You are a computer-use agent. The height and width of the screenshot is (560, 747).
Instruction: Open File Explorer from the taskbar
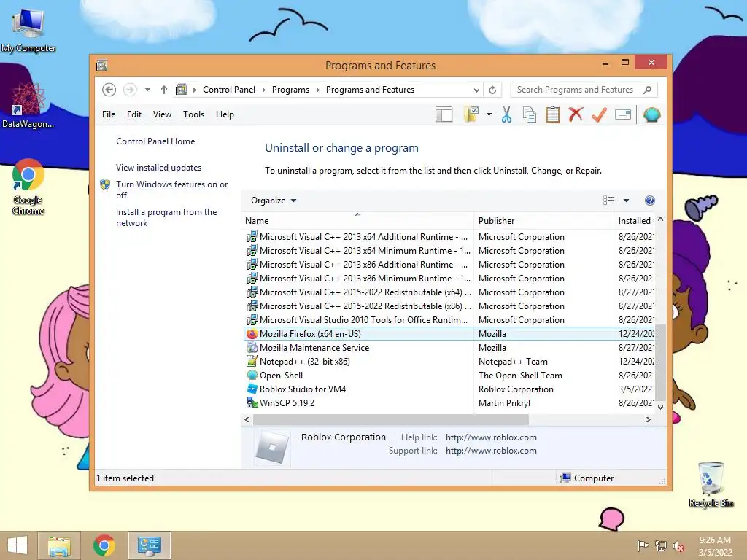point(59,545)
